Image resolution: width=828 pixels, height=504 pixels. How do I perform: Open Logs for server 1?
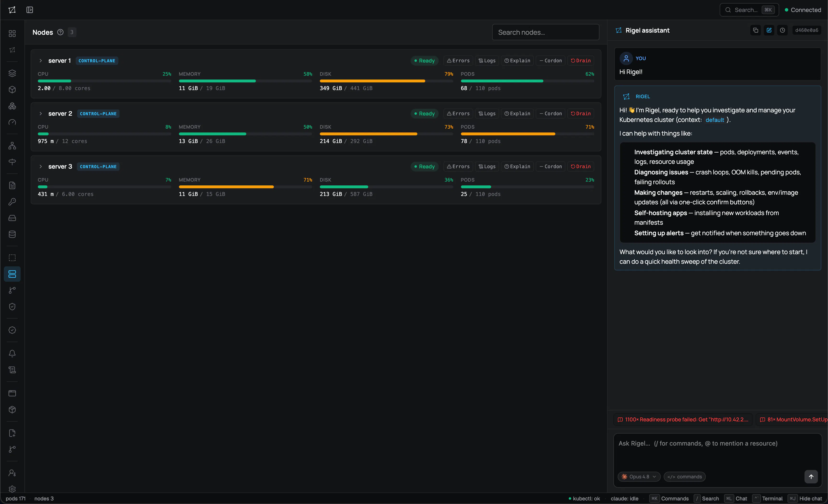487,60
